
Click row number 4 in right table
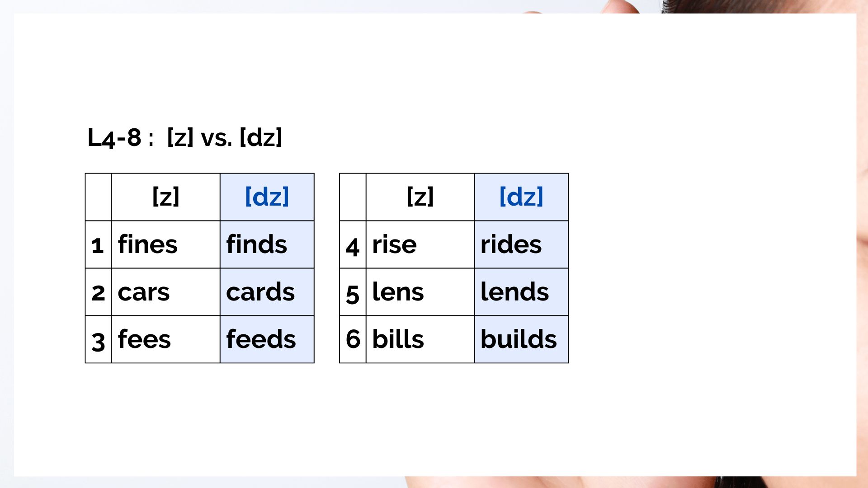tap(353, 247)
